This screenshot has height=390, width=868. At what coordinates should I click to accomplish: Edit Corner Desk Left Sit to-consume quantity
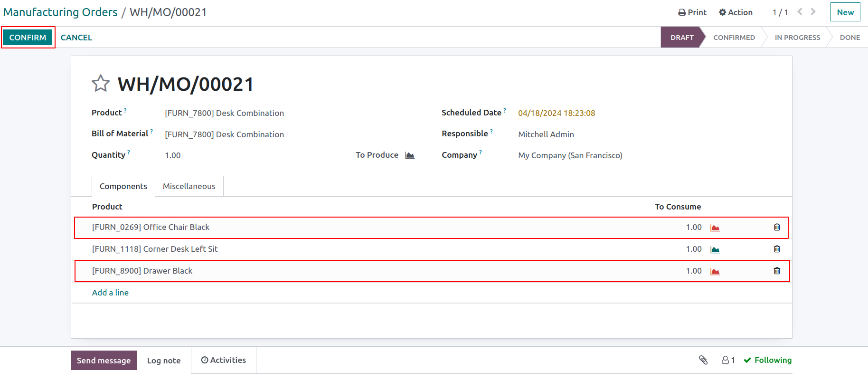(694, 249)
